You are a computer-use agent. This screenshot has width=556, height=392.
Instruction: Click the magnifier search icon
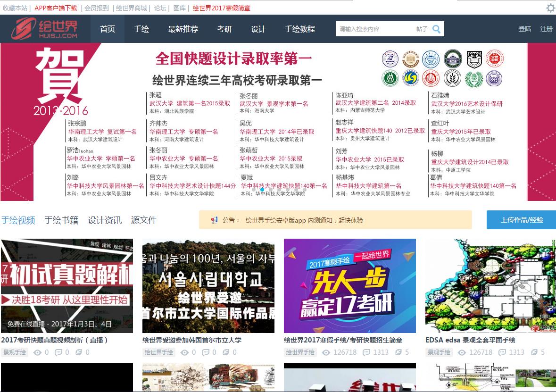437,29
